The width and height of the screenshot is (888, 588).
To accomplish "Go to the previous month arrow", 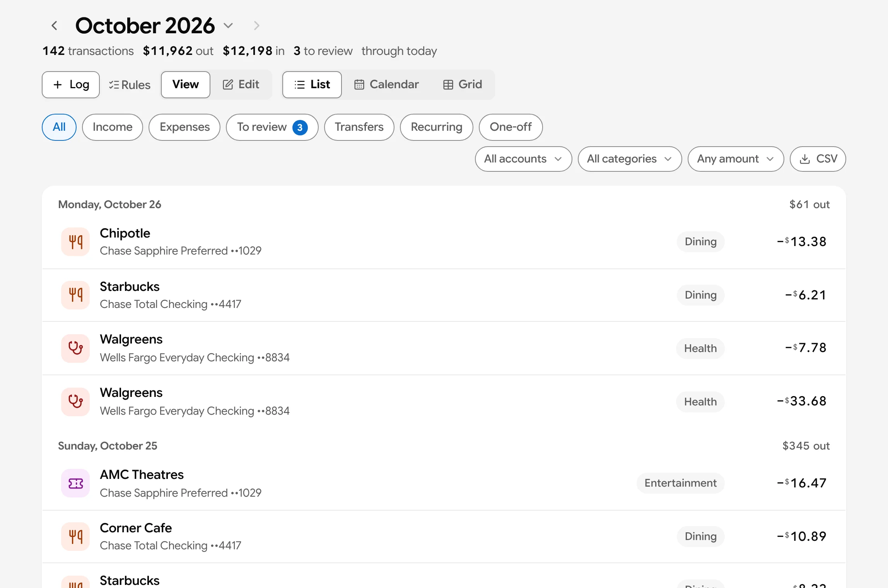I will [55, 26].
